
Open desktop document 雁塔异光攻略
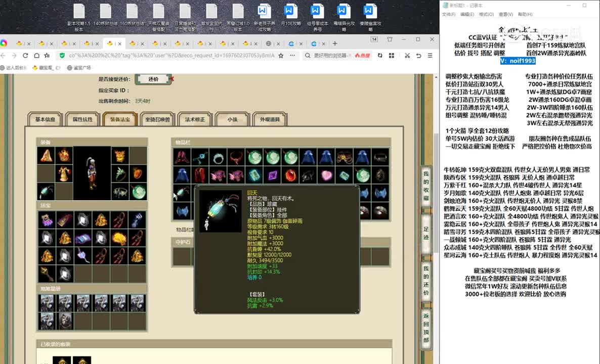344,17
